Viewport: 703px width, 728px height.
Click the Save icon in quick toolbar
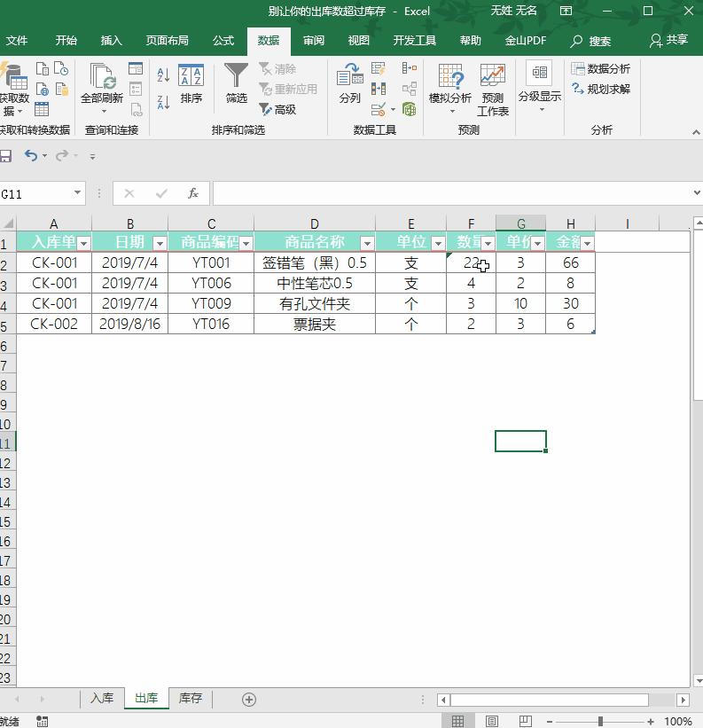click(x=5, y=156)
